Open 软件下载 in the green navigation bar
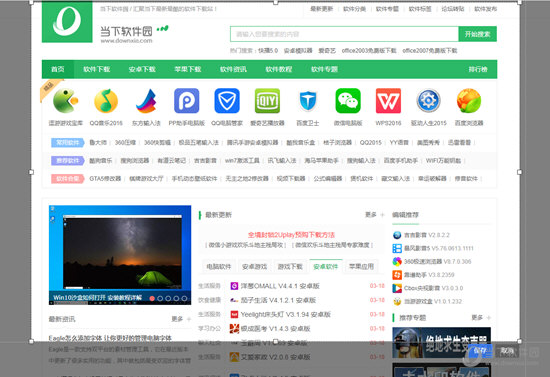 point(96,69)
